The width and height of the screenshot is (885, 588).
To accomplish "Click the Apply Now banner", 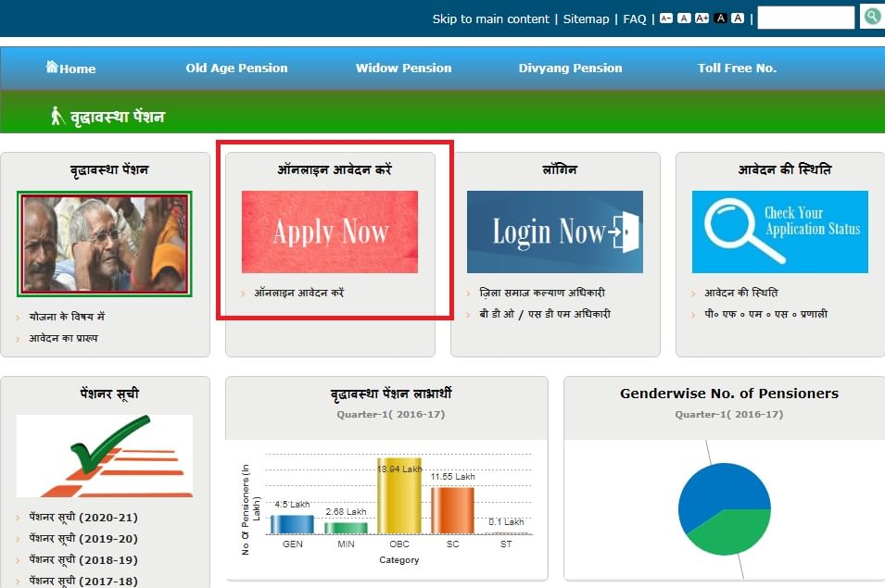I will pyautogui.click(x=329, y=232).
